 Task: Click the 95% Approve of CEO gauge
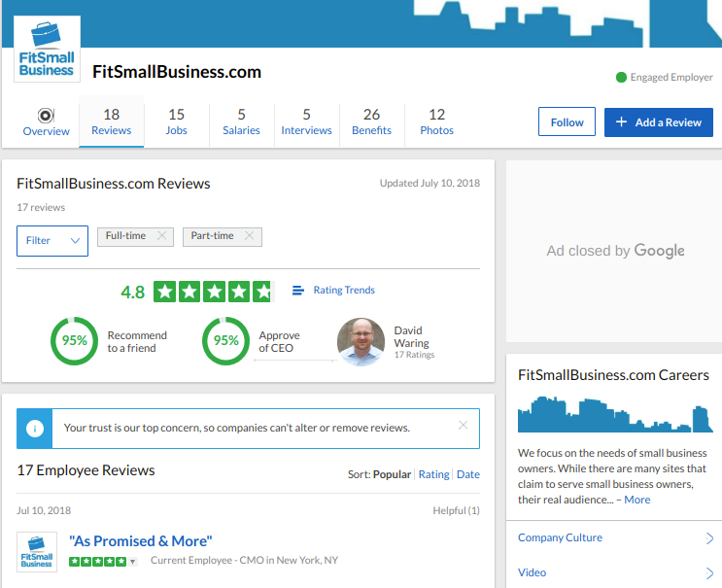click(x=225, y=341)
